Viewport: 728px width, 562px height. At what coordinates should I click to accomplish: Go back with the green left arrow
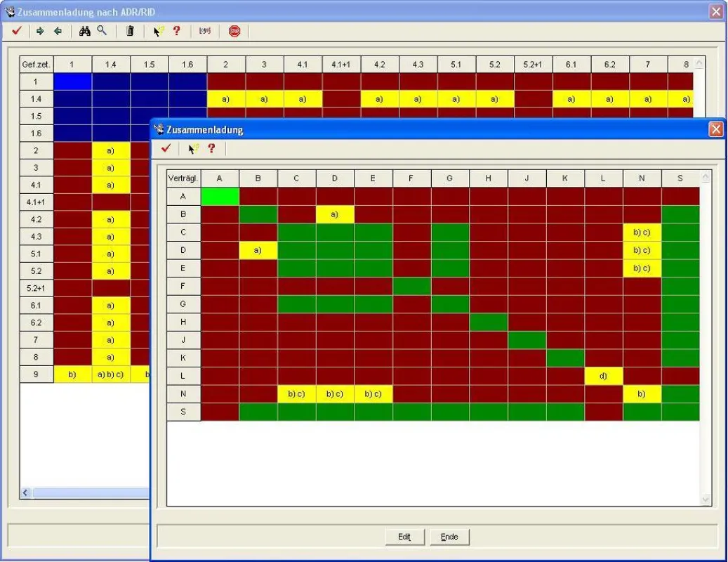(58, 31)
